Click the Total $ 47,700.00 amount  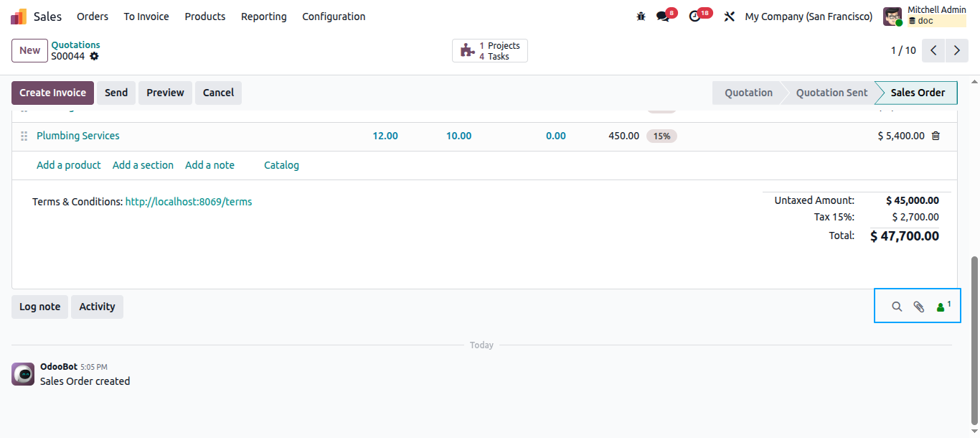(x=905, y=236)
